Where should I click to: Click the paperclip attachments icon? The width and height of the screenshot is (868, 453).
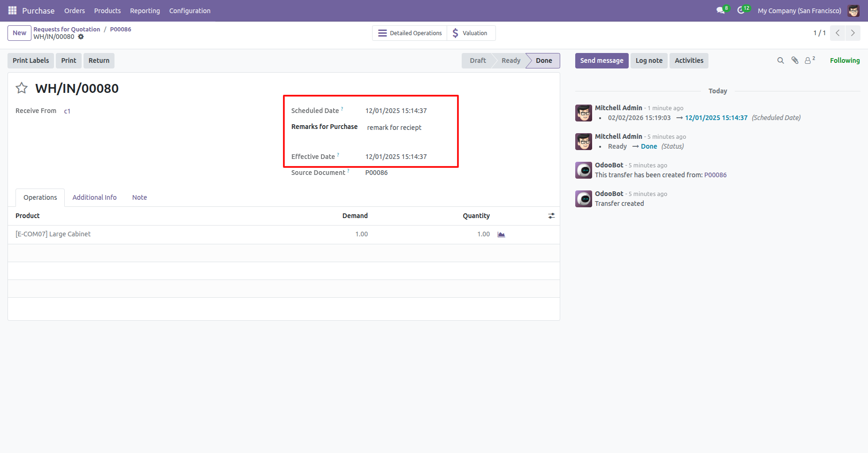click(795, 60)
